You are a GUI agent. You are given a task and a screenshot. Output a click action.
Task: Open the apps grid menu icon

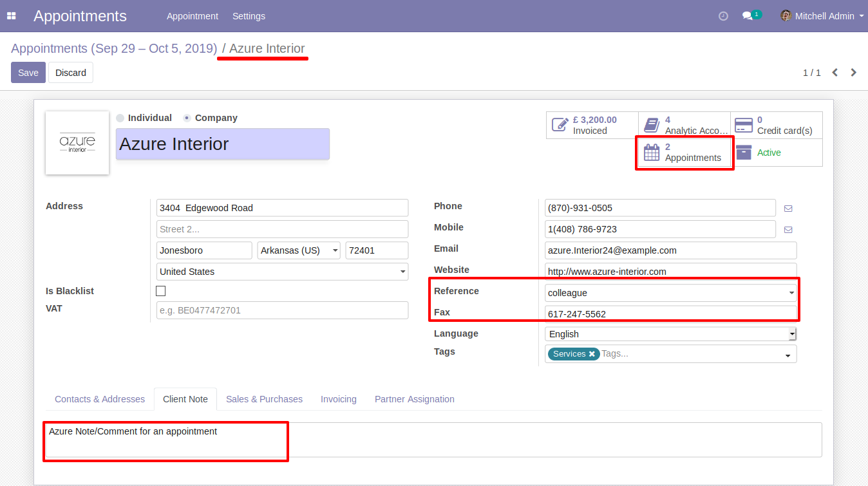pyautogui.click(x=12, y=16)
